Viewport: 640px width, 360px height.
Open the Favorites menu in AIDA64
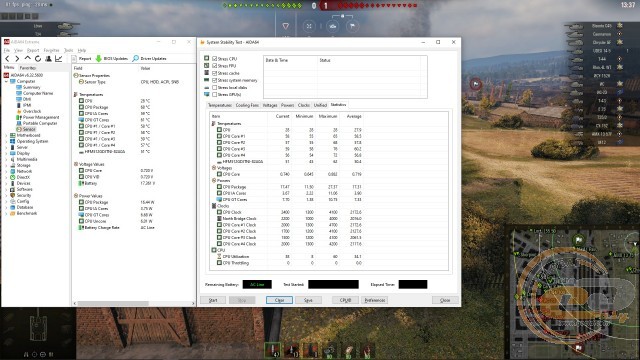(51, 50)
